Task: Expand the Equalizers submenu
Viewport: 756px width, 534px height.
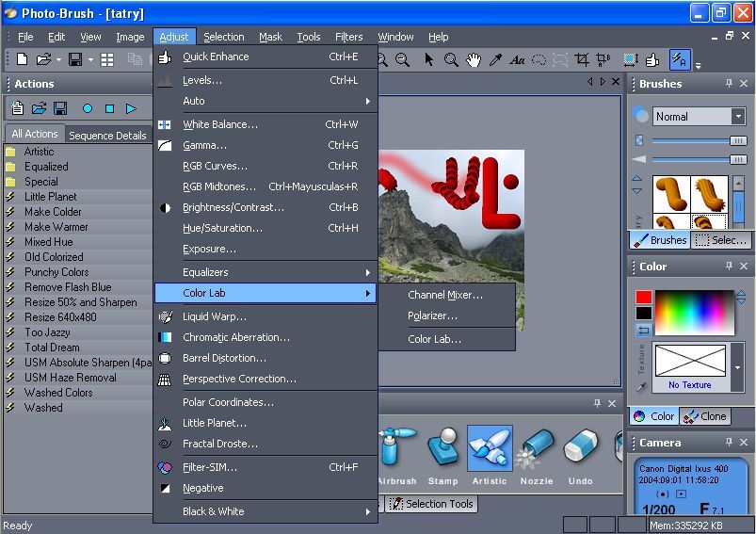Action: pos(265,272)
